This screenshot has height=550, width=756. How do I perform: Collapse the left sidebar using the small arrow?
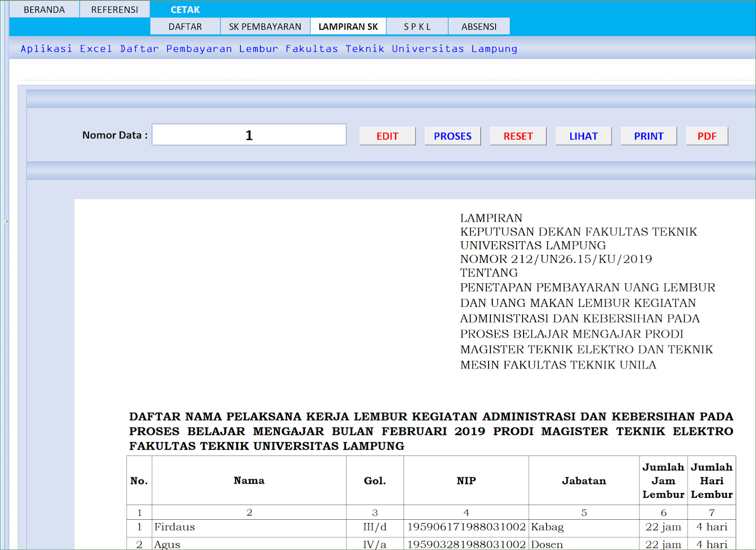pyautogui.click(x=6, y=220)
